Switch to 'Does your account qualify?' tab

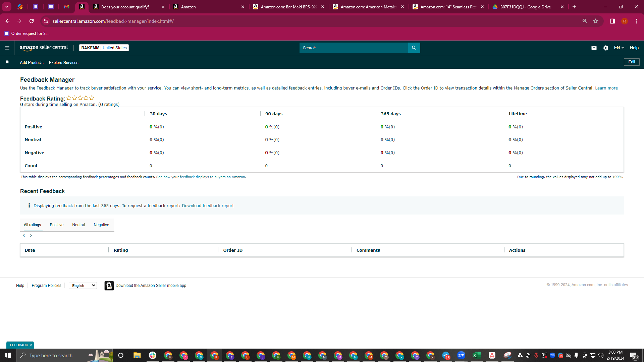coord(125,7)
